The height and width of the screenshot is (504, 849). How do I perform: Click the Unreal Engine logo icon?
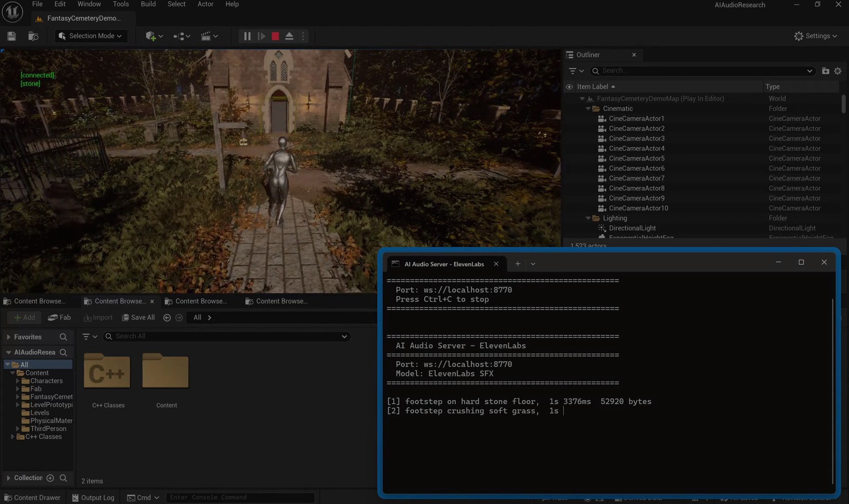tap(12, 12)
